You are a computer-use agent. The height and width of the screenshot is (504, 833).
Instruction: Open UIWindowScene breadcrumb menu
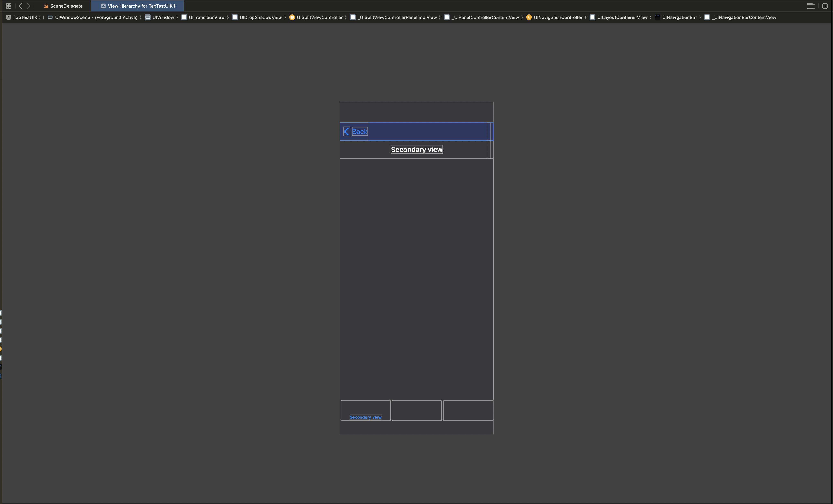(x=96, y=17)
